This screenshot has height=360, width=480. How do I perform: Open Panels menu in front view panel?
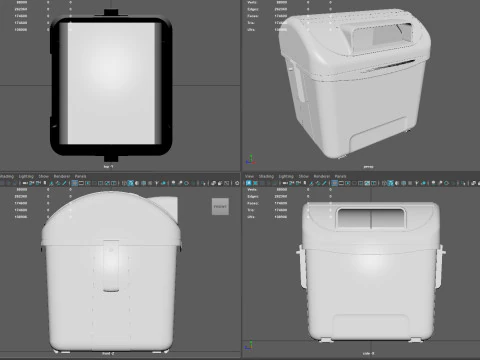point(80,176)
